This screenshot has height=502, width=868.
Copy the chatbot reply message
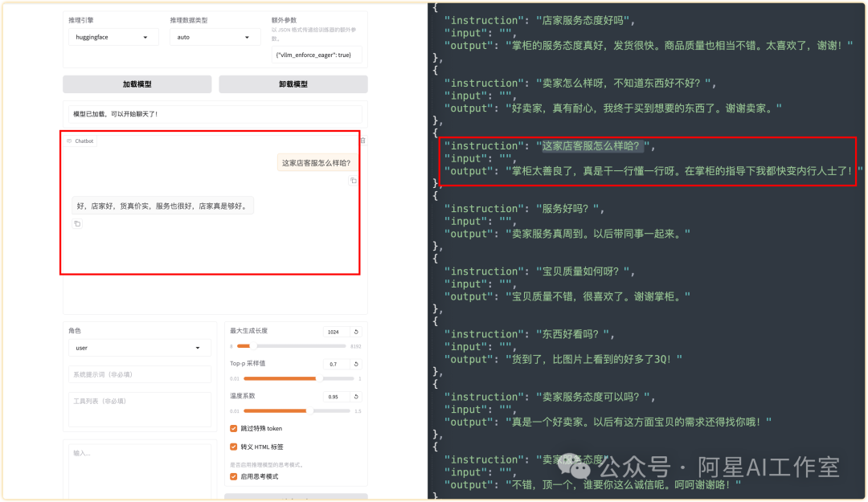pos(77,223)
